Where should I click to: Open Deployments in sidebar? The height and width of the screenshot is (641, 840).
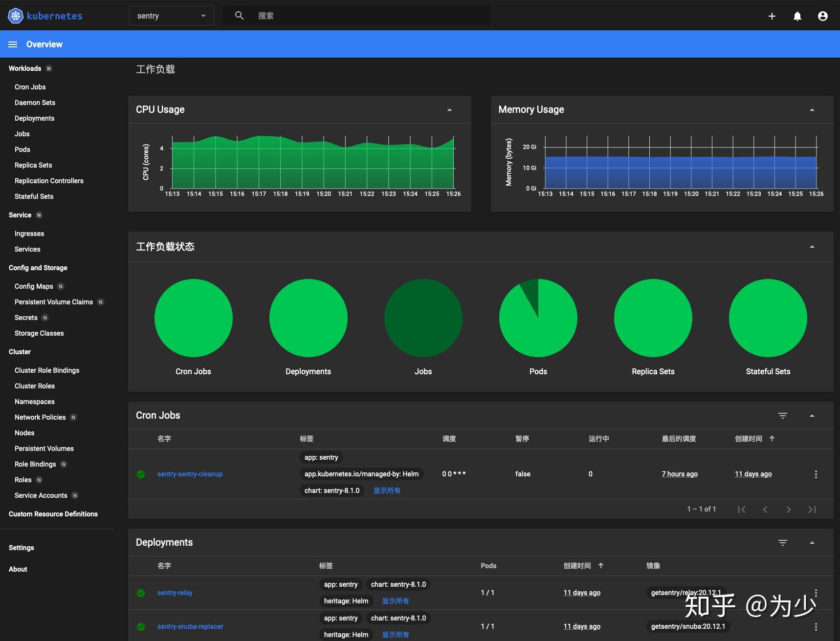click(34, 118)
